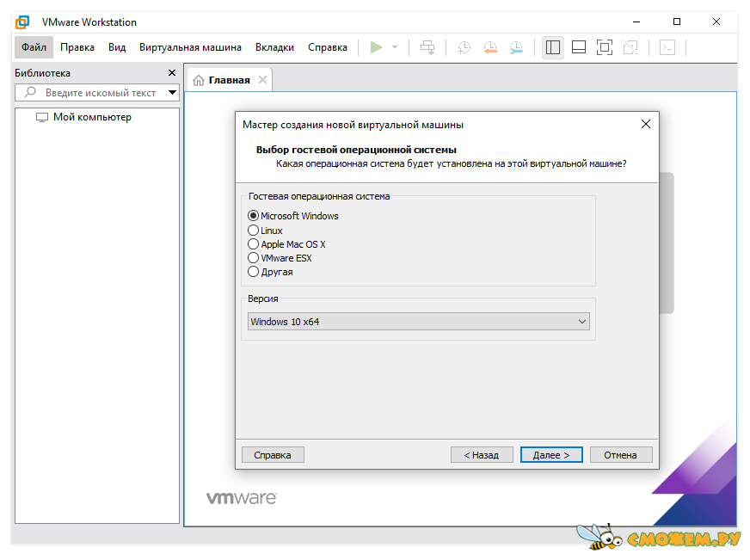Click the Revert to Snapshot icon
This screenshot has width=750, height=560.
[490, 47]
